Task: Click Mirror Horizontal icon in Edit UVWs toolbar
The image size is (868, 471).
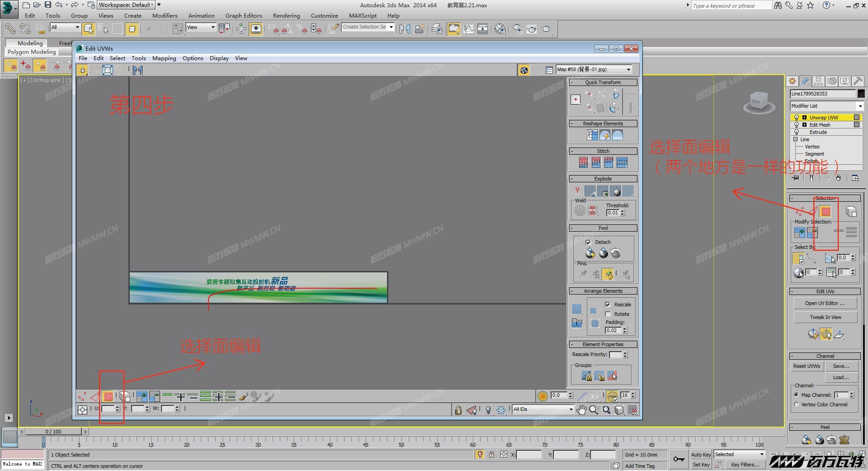Action: pos(138,70)
